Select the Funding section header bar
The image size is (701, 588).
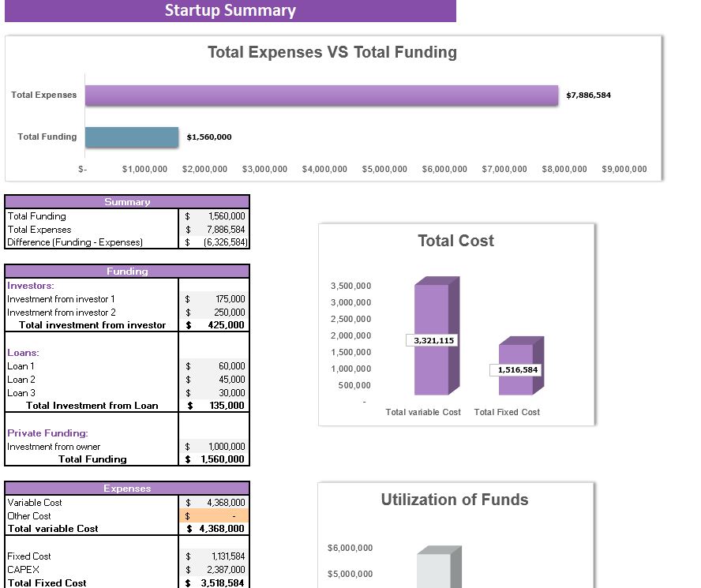128,272
